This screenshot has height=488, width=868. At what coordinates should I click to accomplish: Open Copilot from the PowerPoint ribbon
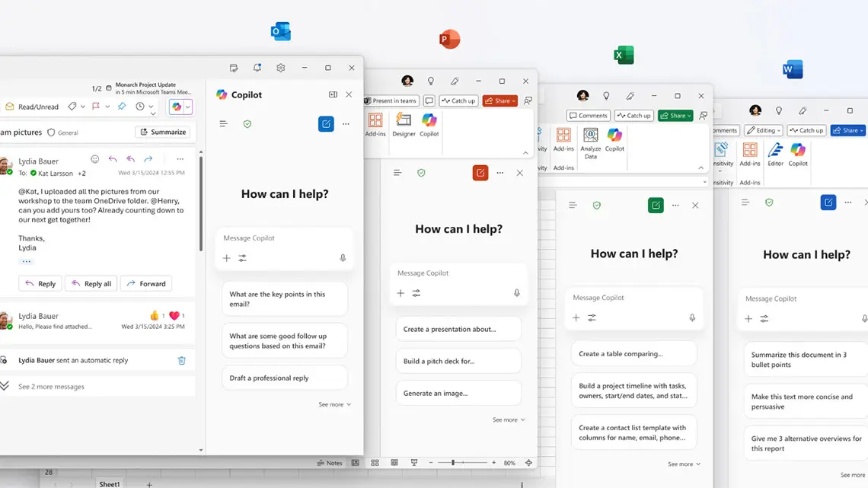point(429,125)
